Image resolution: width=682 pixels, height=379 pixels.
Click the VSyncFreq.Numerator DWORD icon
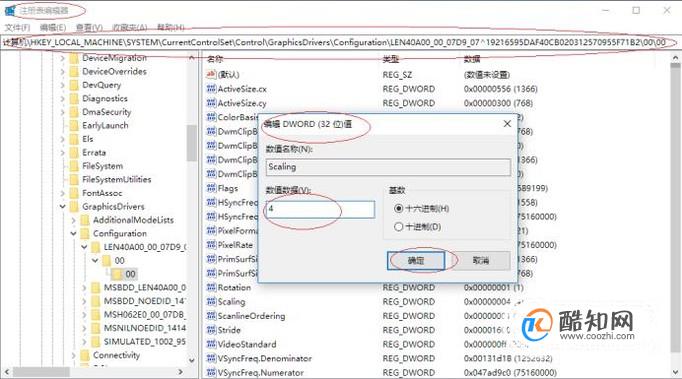211,372
